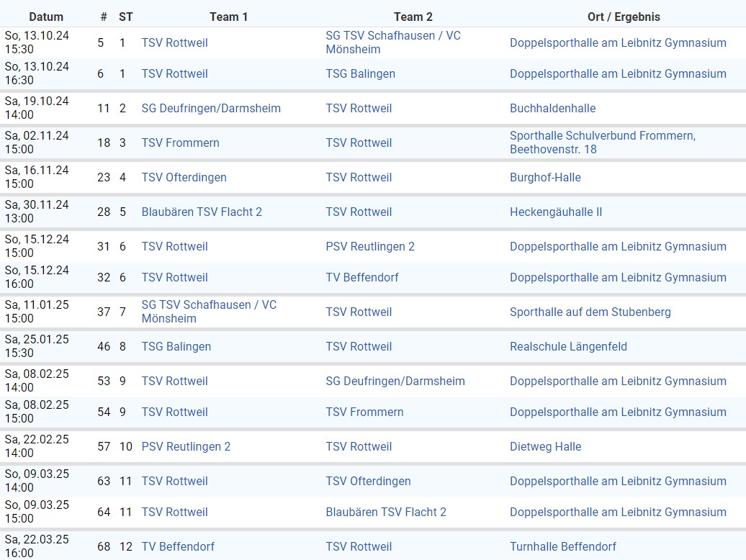746x560 pixels.
Task: Open Blaubären TSV Flacht 2 as Team 2, match 64
Action: (x=386, y=512)
